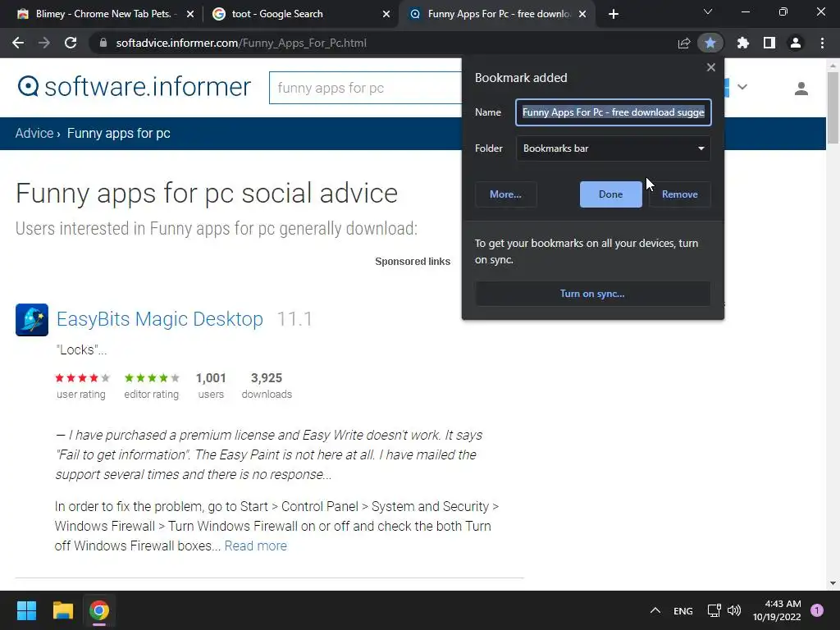Close the Bookmark added popup
The width and height of the screenshot is (840, 630).
tap(711, 67)
